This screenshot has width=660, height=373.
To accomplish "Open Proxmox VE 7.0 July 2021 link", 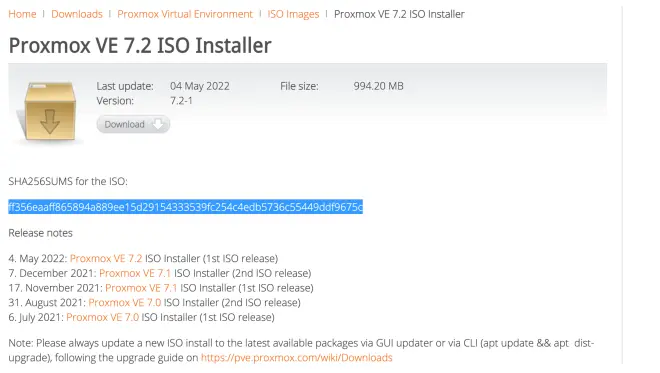I will coord(102,317).
